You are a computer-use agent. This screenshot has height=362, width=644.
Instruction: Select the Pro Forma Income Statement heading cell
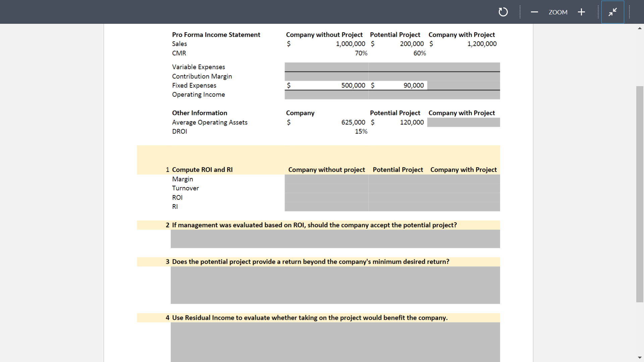tap(216, 35)
